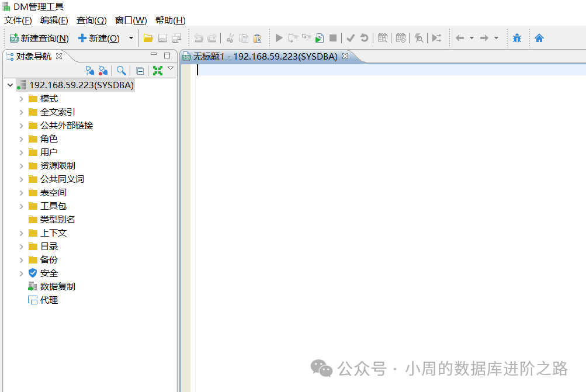
Task: Maximize the 对象导航 panel
Action: [x=167, y=55]
